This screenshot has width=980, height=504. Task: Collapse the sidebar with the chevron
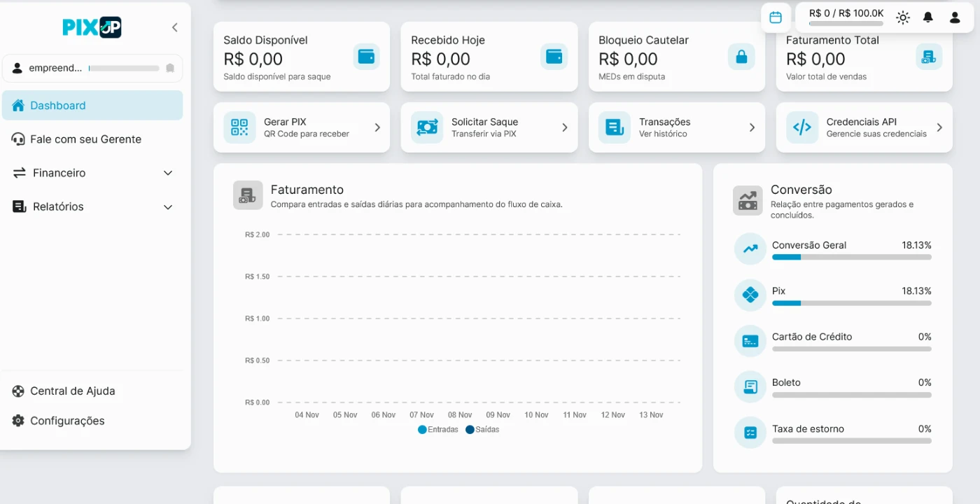[x=175, y=27]
